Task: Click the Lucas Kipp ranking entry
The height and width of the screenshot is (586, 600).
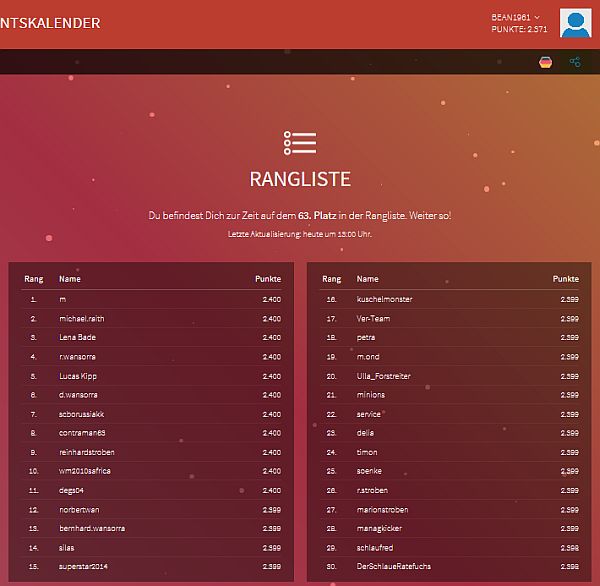Action: pos(78,376)
